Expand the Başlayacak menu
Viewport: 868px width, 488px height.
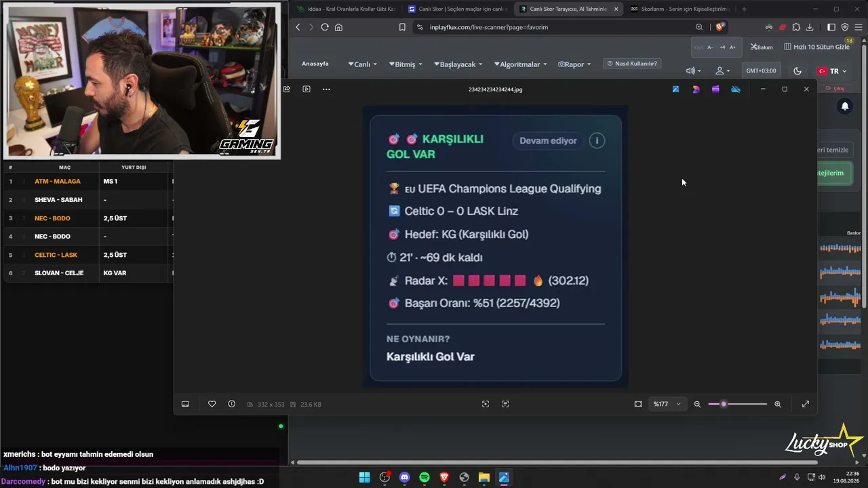pyautogui.click(x=458, y=64)
